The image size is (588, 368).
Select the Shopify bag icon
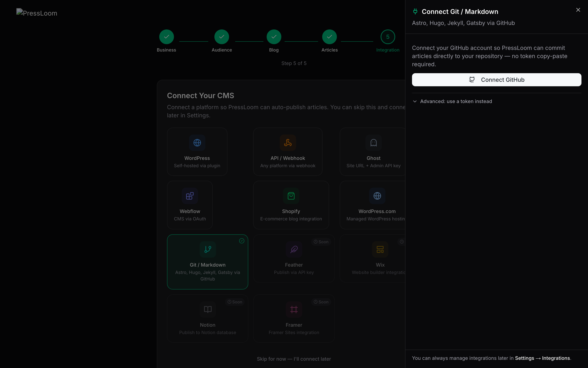[x=291, y=196]
